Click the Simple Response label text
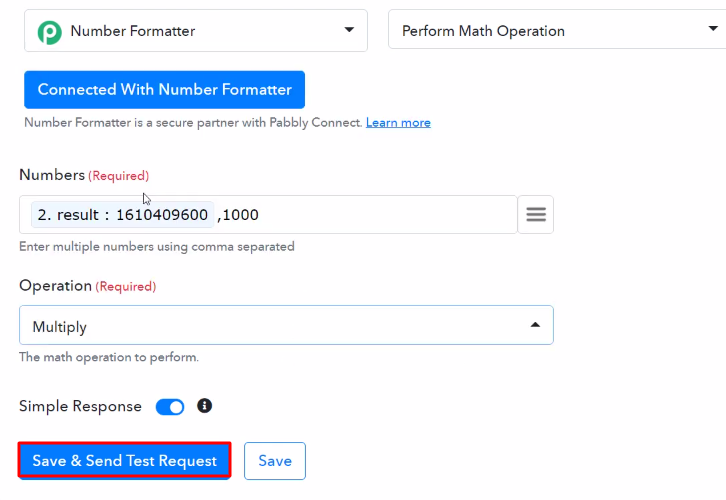Viewport: 726px width, 500px height. (80, 406)
